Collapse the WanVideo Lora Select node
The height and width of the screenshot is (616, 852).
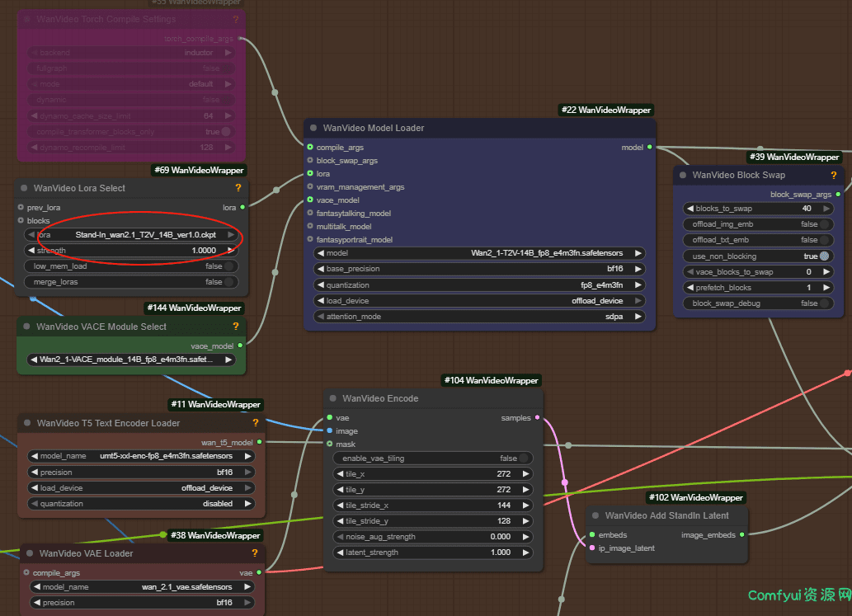[x=24, y=188]
